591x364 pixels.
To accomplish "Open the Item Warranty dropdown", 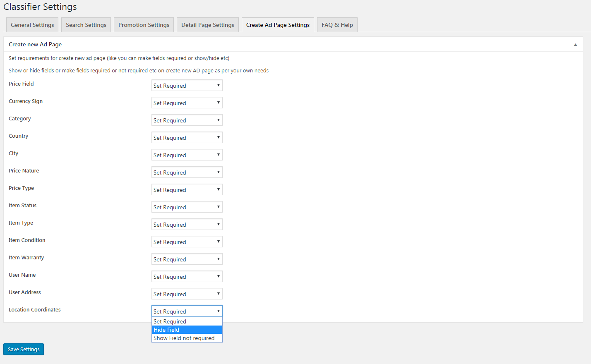I will [x=187, y=259].
